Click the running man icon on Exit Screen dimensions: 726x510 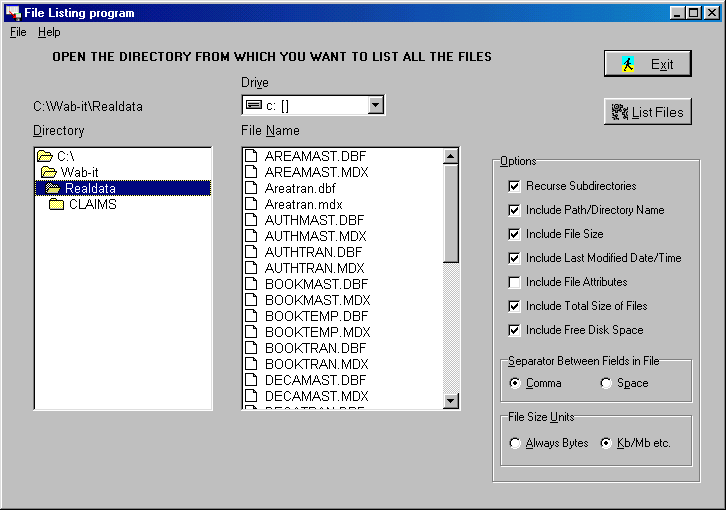click(628, 64)
